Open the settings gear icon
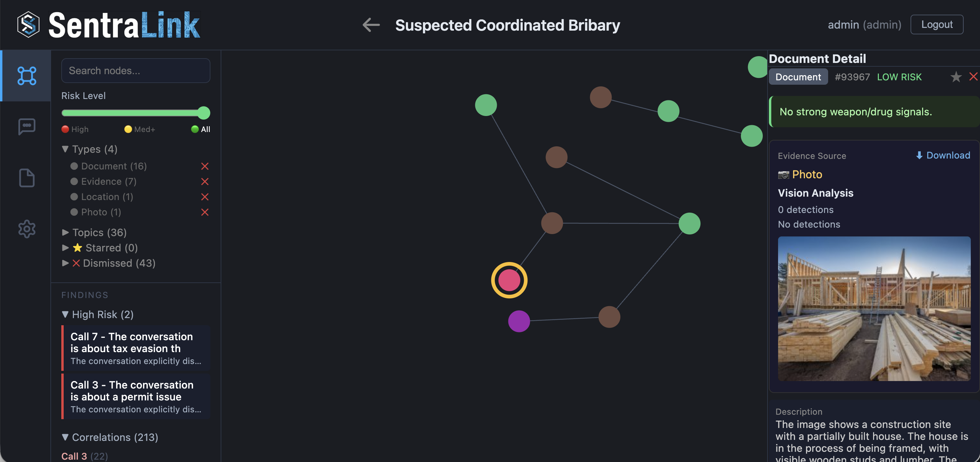The height and width of the screenshot is (462, 980). 26,229
